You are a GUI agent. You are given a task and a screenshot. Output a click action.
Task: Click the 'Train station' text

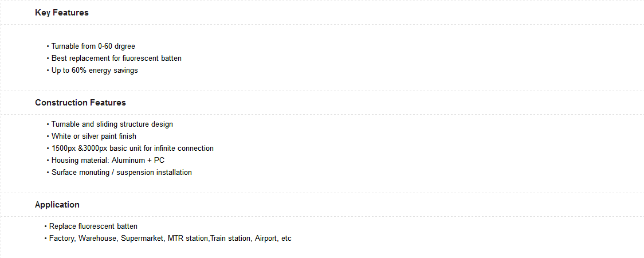coord(230,238)
